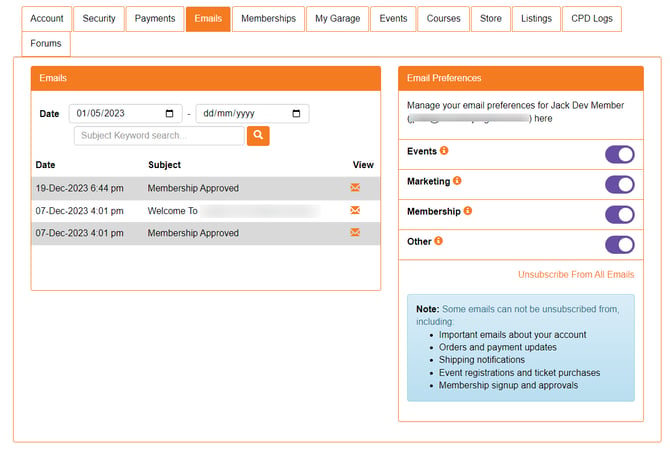The image size is (670, 452).
Task: Show info icon next to Other preference
Action: click(438, 241)
